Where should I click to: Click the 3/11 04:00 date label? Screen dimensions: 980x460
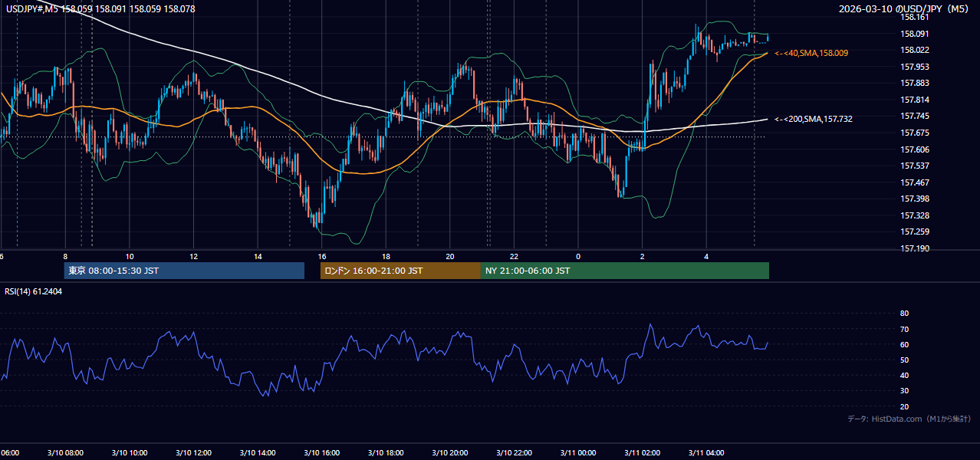click(x=706, y=453)
